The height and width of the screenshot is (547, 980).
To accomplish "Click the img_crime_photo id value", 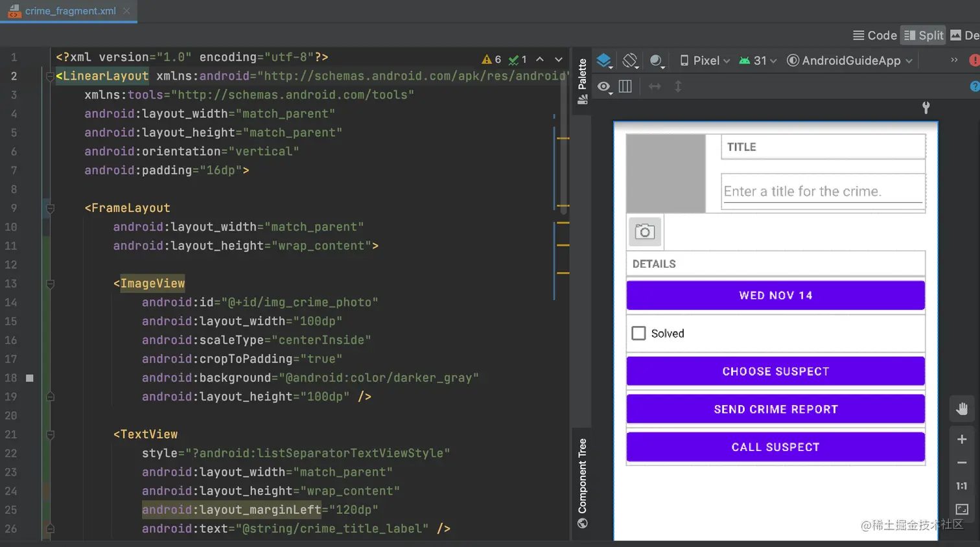I will [299, 303].
